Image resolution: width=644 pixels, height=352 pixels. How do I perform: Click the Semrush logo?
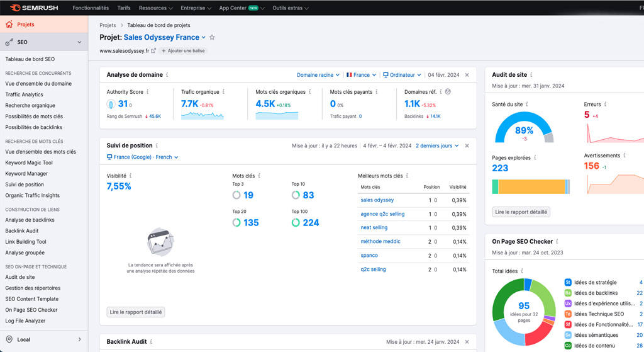34,8
